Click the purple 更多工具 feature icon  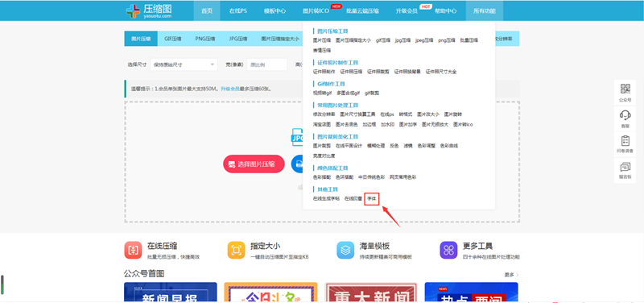(x=448, y=250)
